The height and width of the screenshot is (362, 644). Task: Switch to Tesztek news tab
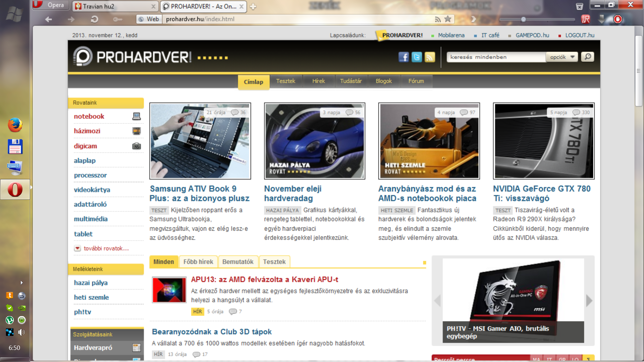(274, 262)
